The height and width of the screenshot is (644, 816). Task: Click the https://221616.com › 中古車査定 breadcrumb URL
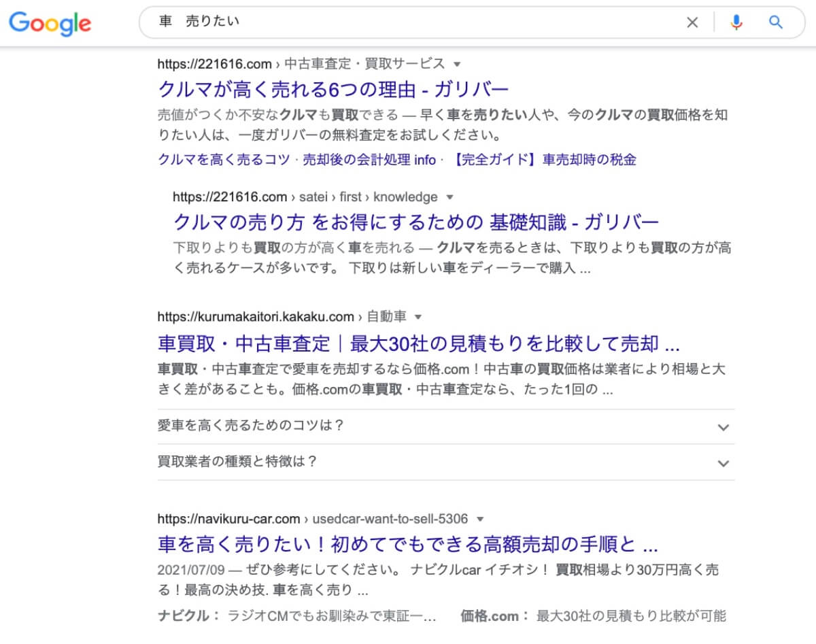click(x=301, y=64)
